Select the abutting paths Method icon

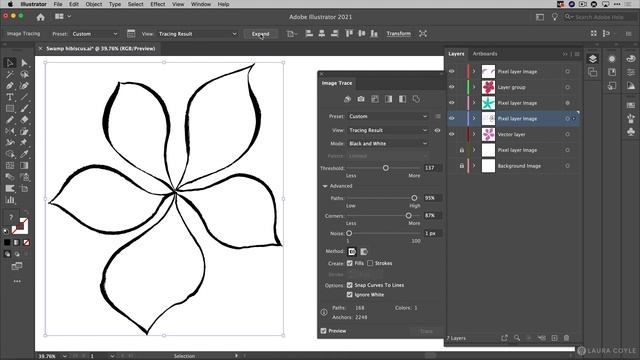(352, 252)
